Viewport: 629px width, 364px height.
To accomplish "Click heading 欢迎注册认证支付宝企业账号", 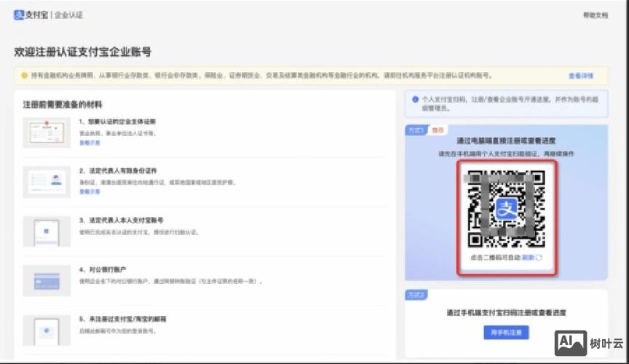I will pyautogui.click(x=83, y=52).
